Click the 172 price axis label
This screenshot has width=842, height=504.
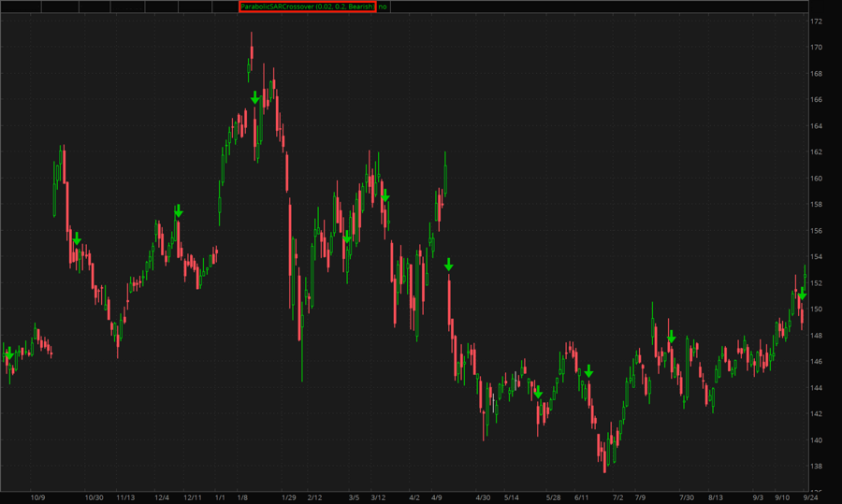(x=816, y=21)
